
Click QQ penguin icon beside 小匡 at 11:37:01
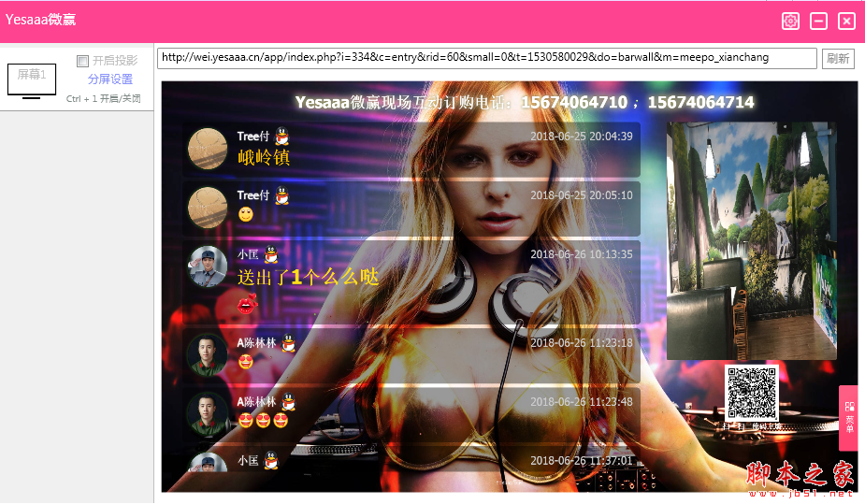pos(271,460)
